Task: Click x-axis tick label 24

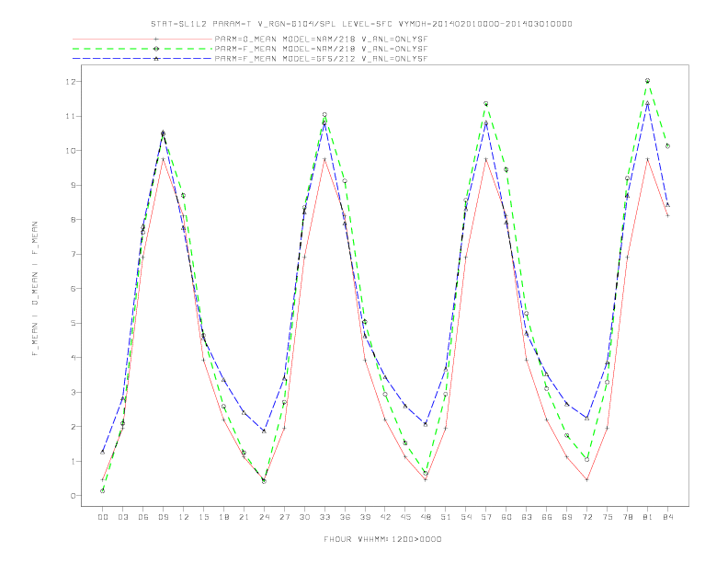Action: [x=264, y=517]
